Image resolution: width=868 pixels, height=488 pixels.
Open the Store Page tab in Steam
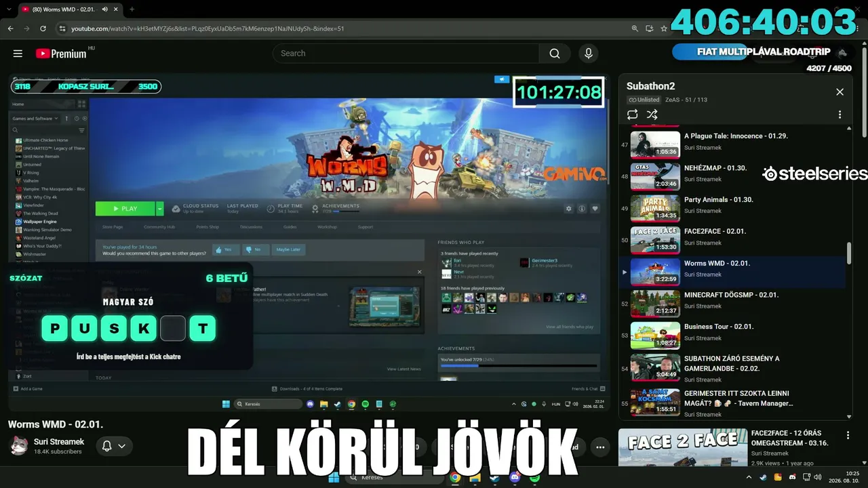point(112,227)
